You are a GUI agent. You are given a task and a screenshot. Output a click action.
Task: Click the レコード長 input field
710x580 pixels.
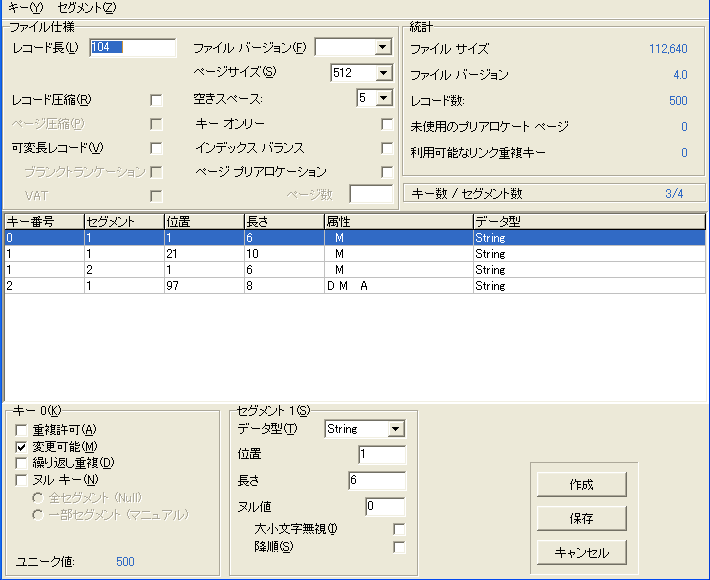pos(132,47)
